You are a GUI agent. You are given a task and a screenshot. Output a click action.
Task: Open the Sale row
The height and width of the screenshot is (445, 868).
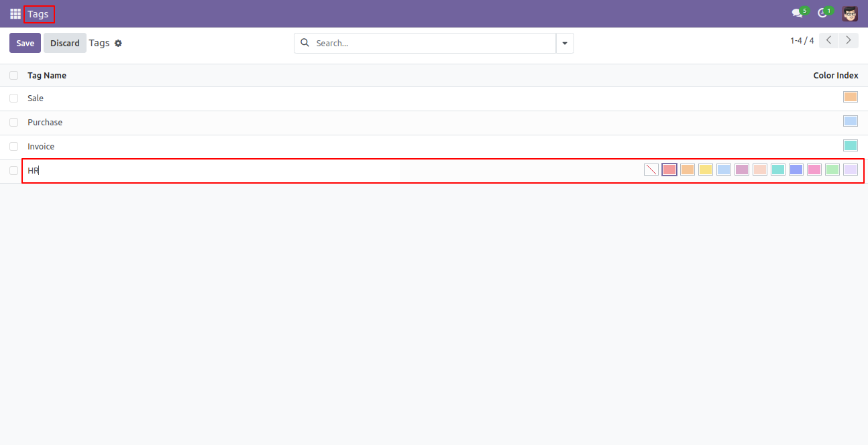pos(434,98)
